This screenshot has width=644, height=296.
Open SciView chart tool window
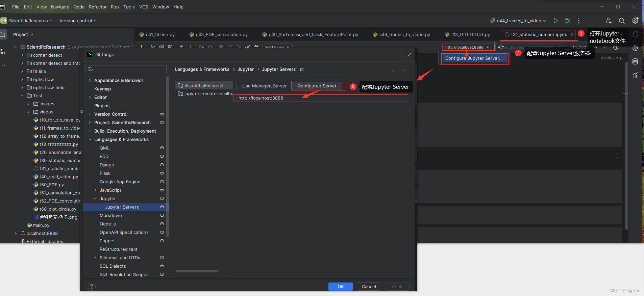pyautogui.click(x=635, y=75)
